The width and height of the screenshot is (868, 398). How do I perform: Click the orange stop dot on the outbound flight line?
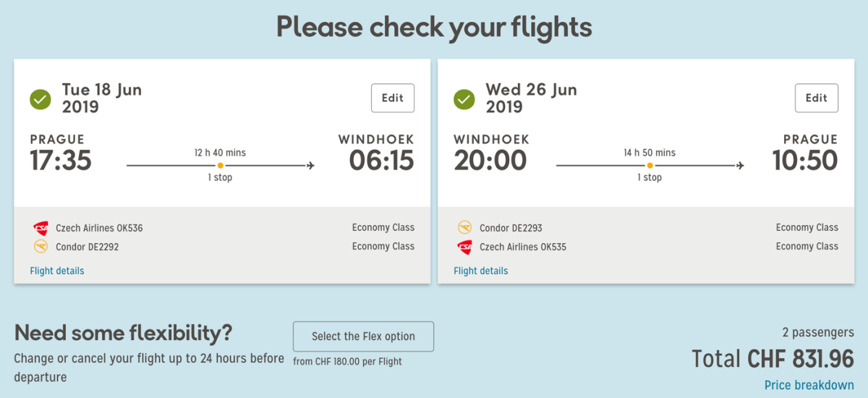pyautogui.click(x=221, y=166)
